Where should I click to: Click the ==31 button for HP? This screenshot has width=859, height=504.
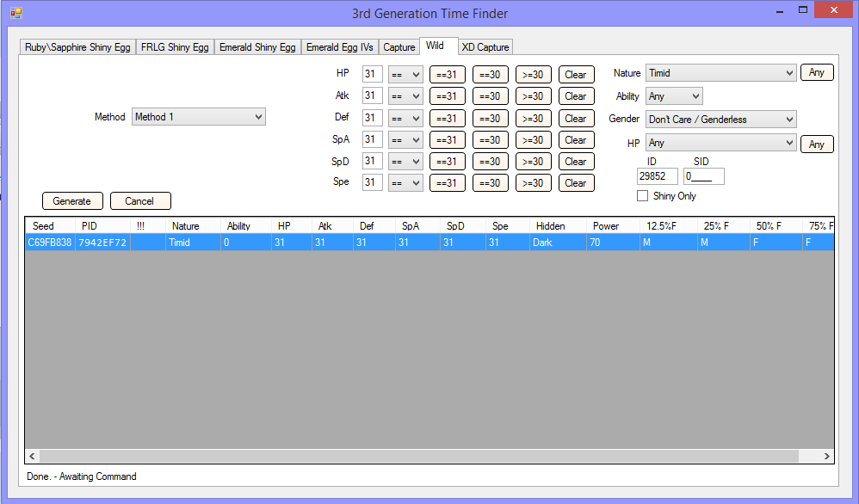click(x=447, y=75)
